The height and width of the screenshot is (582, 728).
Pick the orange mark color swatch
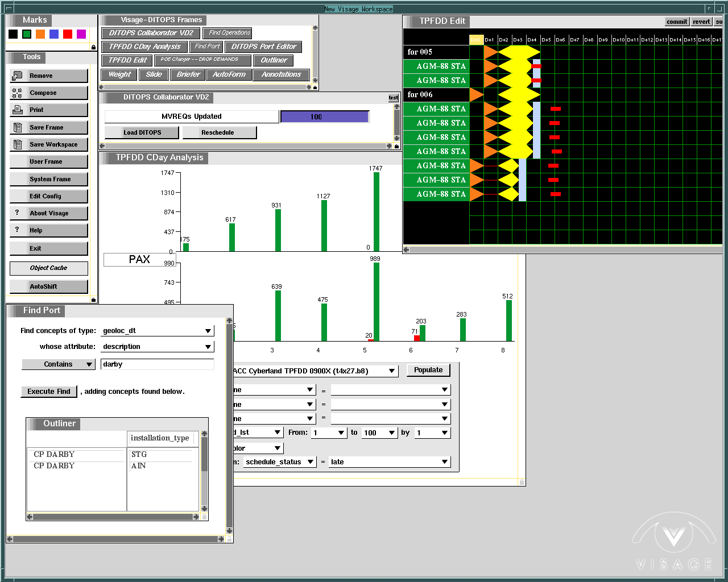[40, 34]
